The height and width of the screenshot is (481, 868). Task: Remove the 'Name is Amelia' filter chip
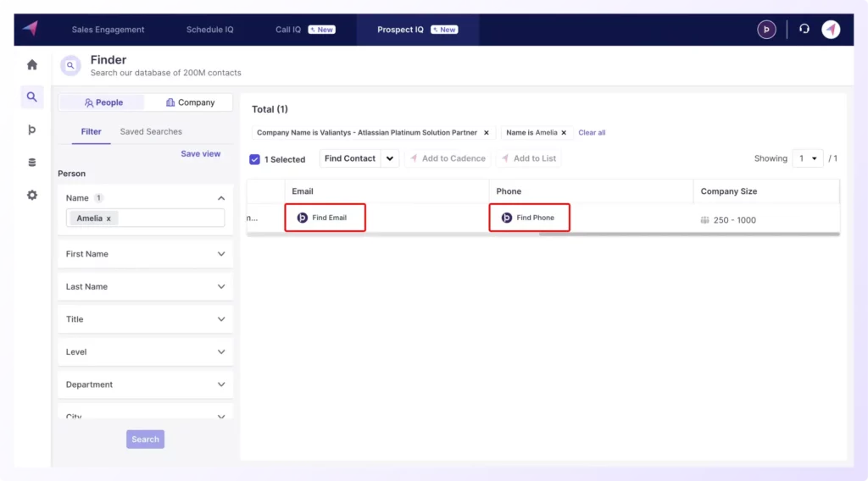click(x=564, y=133)
